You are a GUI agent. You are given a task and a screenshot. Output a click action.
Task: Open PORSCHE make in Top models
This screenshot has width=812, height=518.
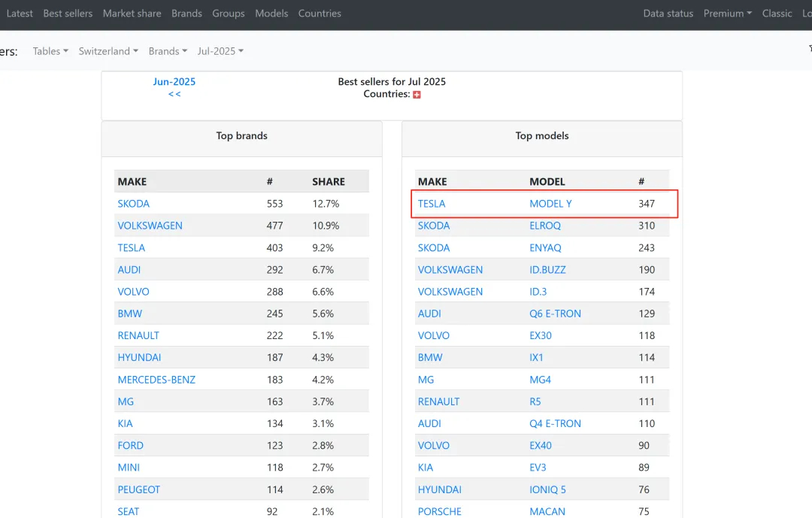(x=440, y=511)
